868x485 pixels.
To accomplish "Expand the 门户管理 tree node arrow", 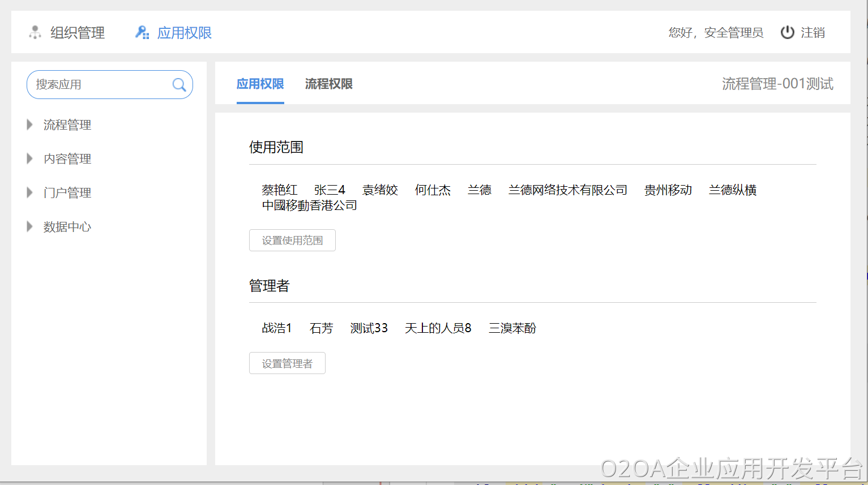I will tap(30, 192).
